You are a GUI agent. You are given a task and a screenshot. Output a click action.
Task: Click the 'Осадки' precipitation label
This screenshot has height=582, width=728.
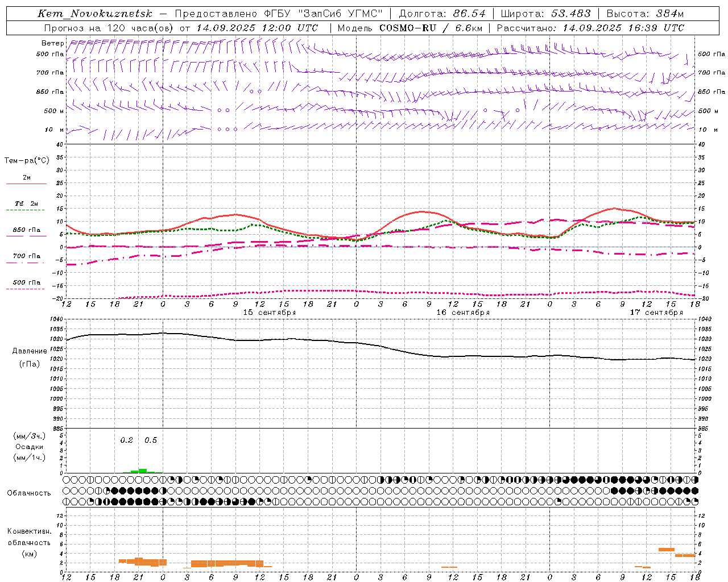point(29,447)
